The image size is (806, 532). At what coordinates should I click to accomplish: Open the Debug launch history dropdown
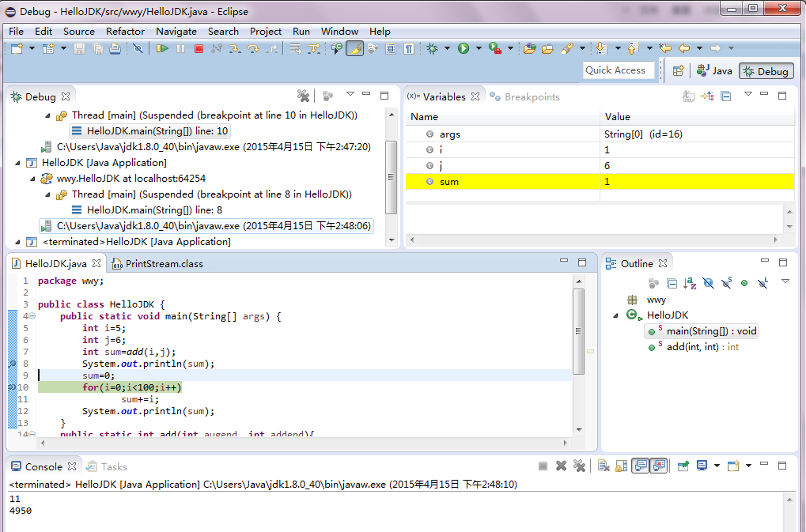(x=447, y=48)
